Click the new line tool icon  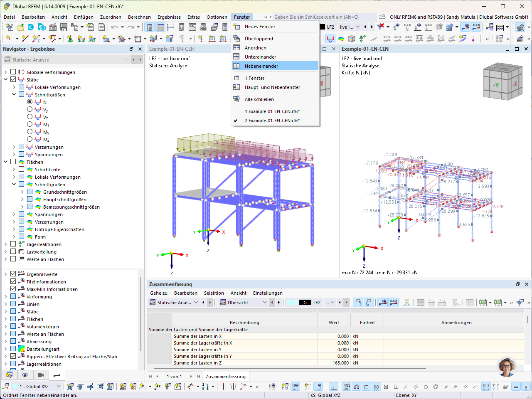click(25, 39)
